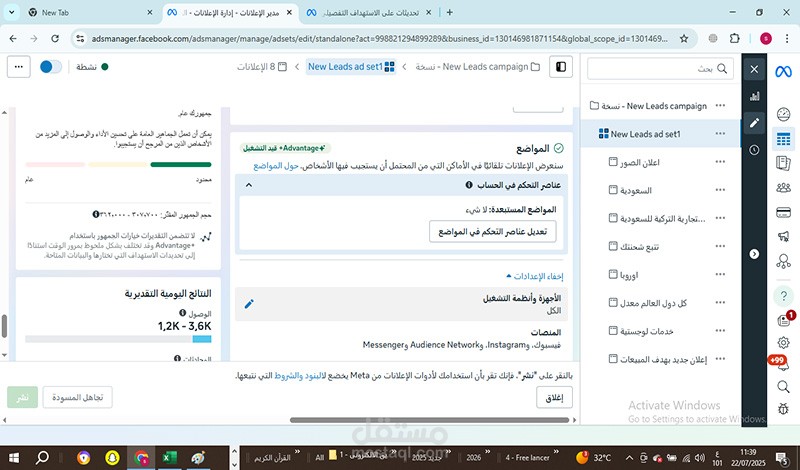Open options menu for تتبع شحنتك ad
Viewport: 800px width, 470px height.
click(720, 246)
